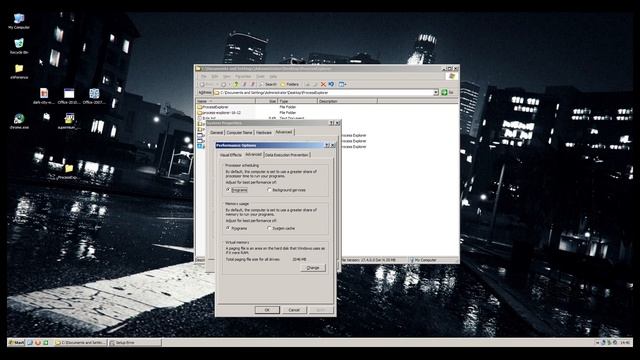Sort files by the Name column header
The image size is (640, 360).
tap(225, 101)
